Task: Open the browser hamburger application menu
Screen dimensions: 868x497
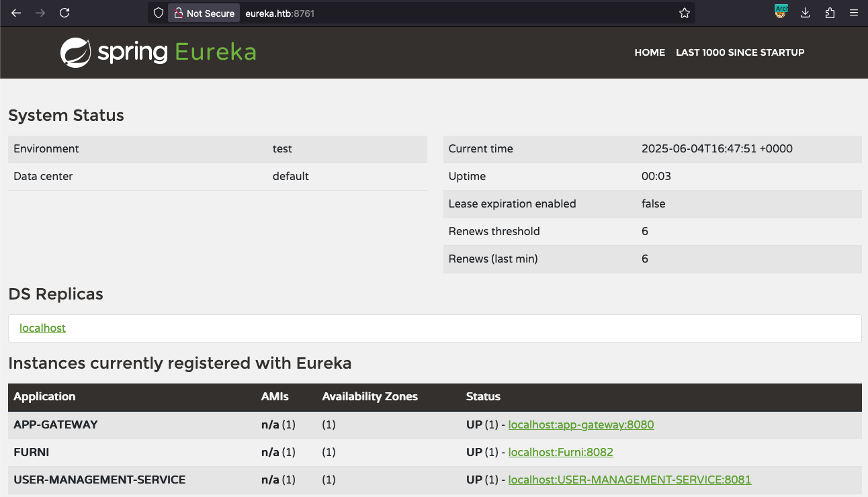Action: click(854, 13)
